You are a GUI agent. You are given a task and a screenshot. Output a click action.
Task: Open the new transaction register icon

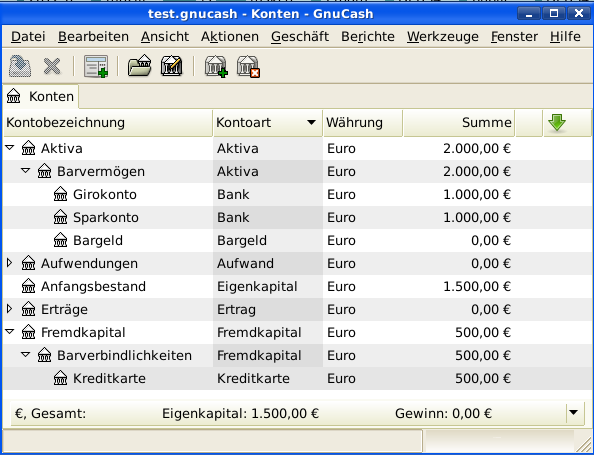[x=96, y=66]
